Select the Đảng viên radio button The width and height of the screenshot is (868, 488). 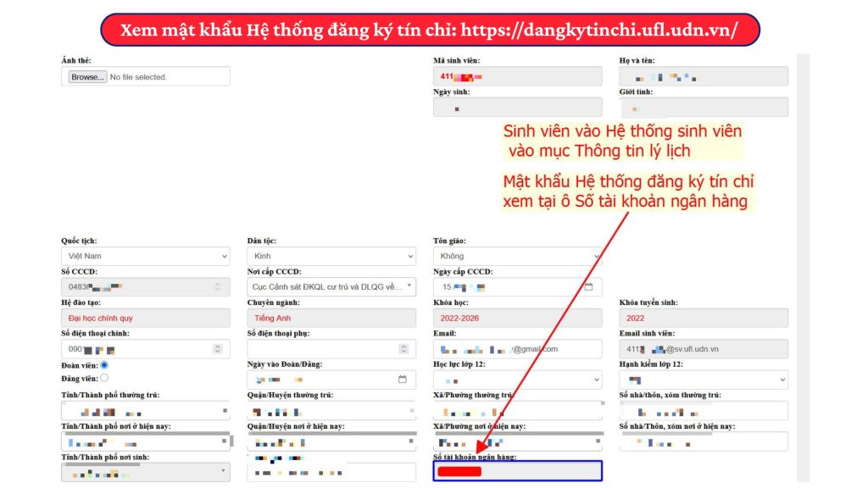tap(104, 378)
